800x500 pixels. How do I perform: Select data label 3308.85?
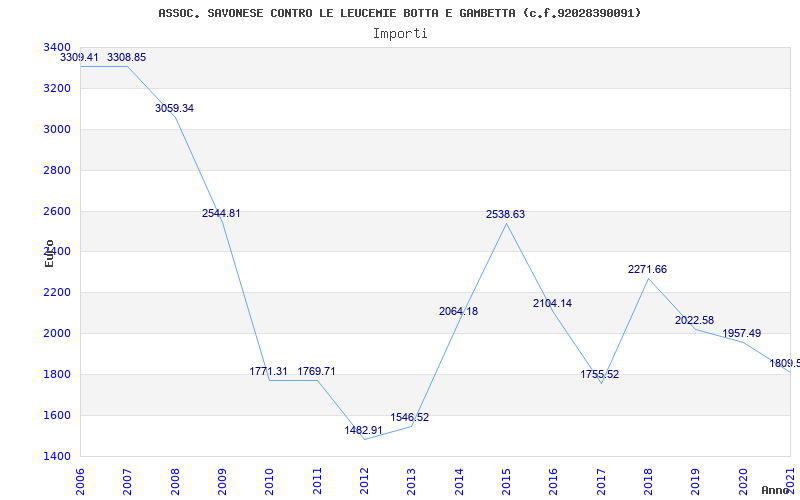point(127,58)
